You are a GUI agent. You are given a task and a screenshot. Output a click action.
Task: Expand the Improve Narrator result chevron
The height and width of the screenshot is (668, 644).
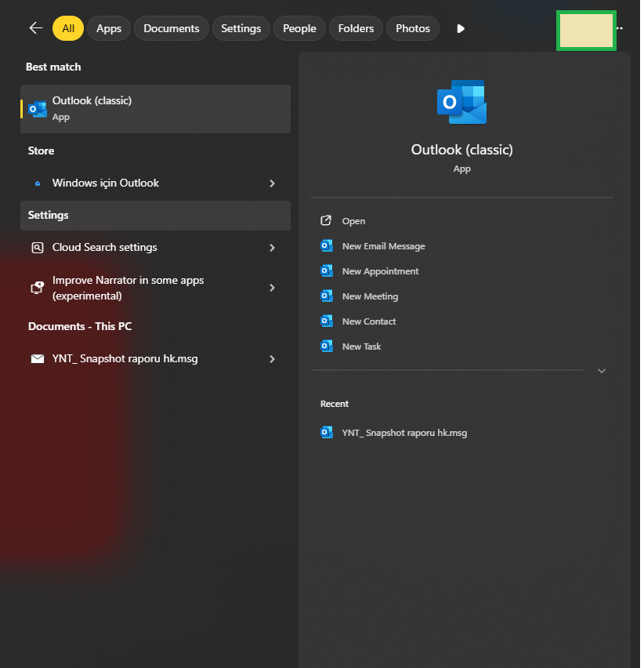pyautogui.click(x=273, y=288)
